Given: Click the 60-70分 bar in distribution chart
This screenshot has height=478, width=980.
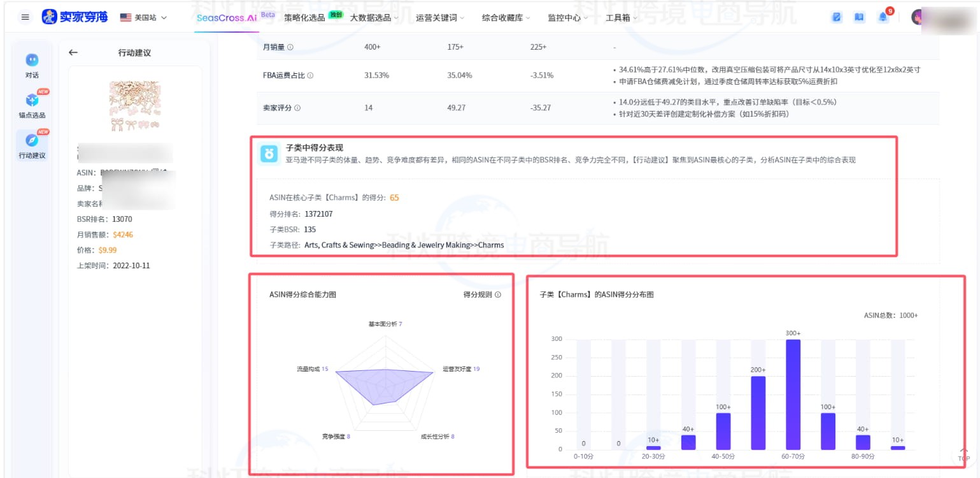Looking at the screenshot, I should (x=793, y=394).
